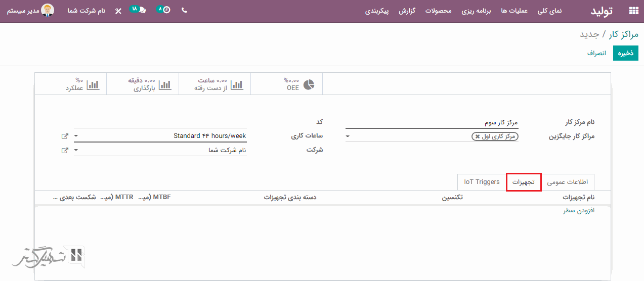This screenshot has height=281, width=644.
Task: Click the work center name input field
Action: (x=432, y=122)
